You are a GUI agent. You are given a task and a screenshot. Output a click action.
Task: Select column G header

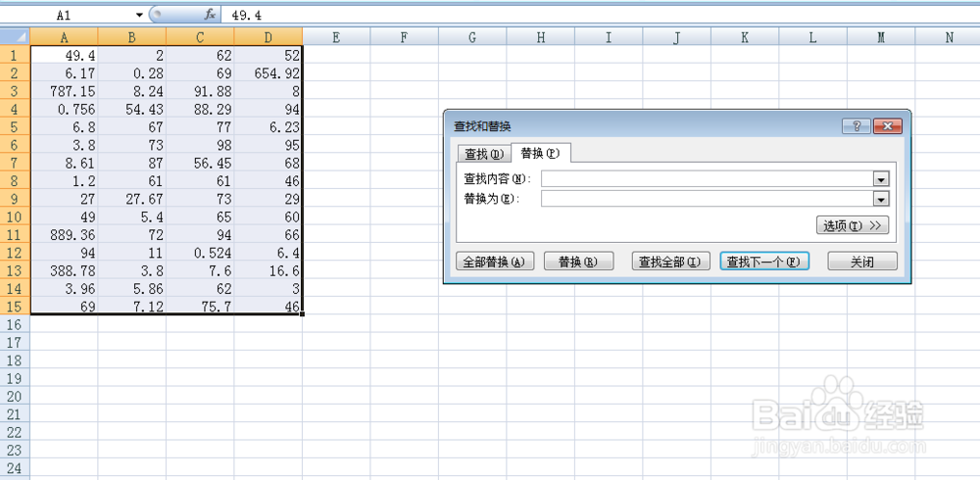tap(472, 37)
